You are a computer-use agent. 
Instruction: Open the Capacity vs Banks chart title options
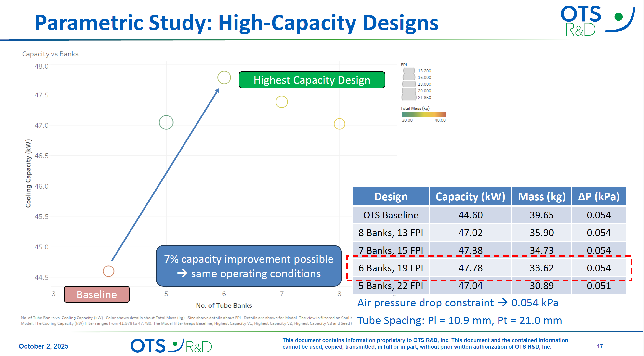click(50, 54)
